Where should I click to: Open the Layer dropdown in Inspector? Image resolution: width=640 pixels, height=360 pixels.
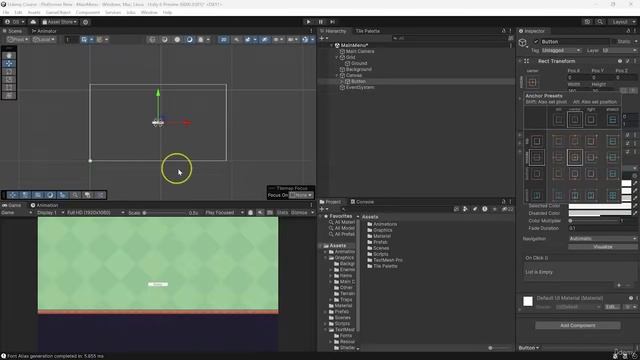coord(619,51)
